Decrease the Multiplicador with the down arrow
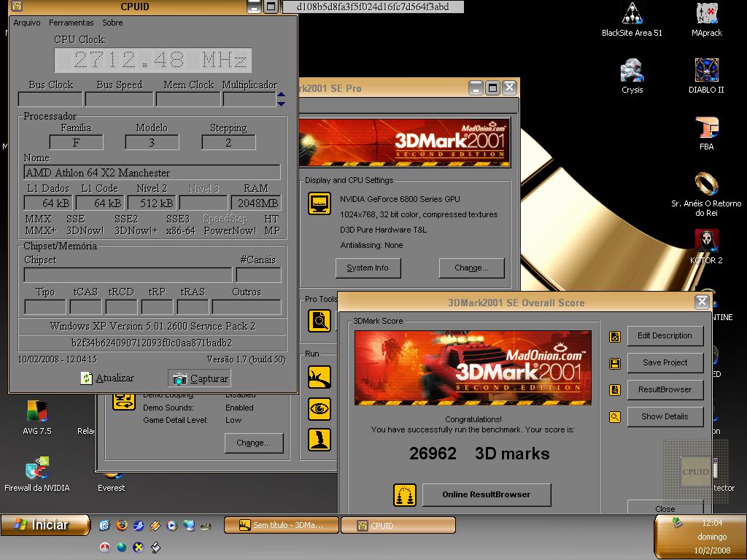Image resolution: width=747 pixels, height=560 pixels. coord(281,104)
